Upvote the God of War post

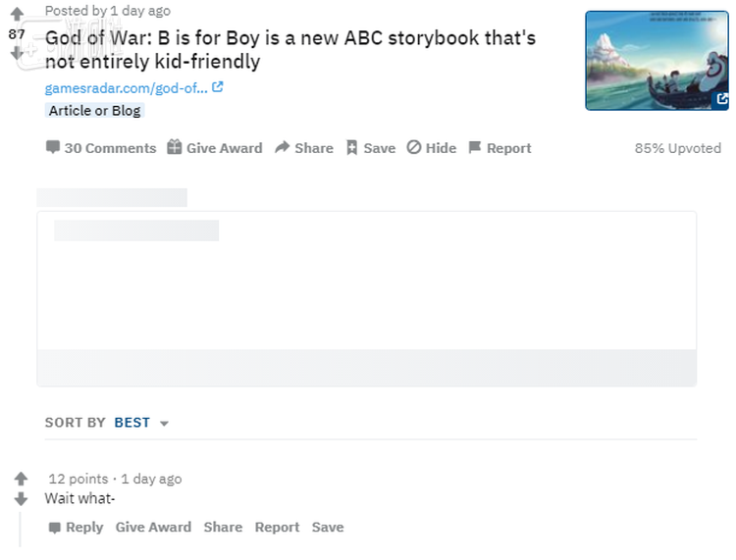point(17,15)
